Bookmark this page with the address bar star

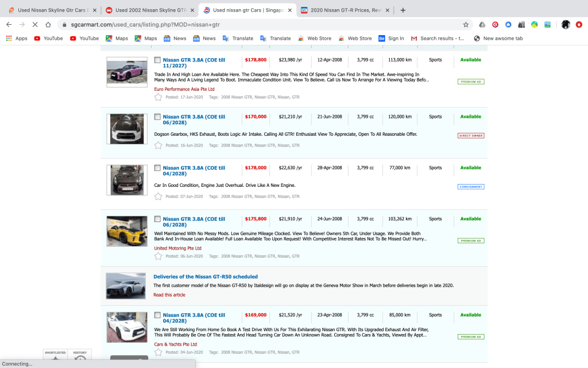[466, 25]
